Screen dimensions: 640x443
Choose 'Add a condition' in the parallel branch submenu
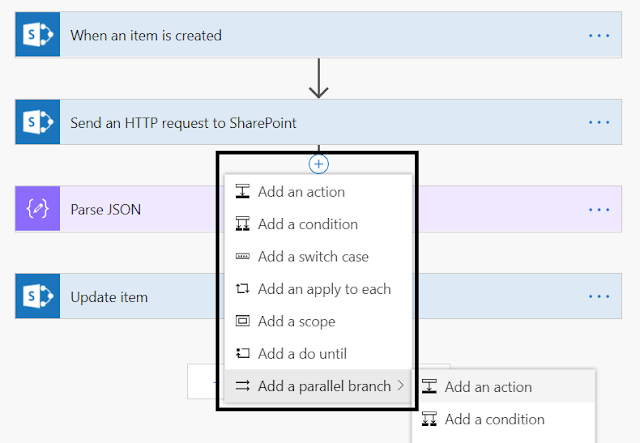tap(494, 419)
